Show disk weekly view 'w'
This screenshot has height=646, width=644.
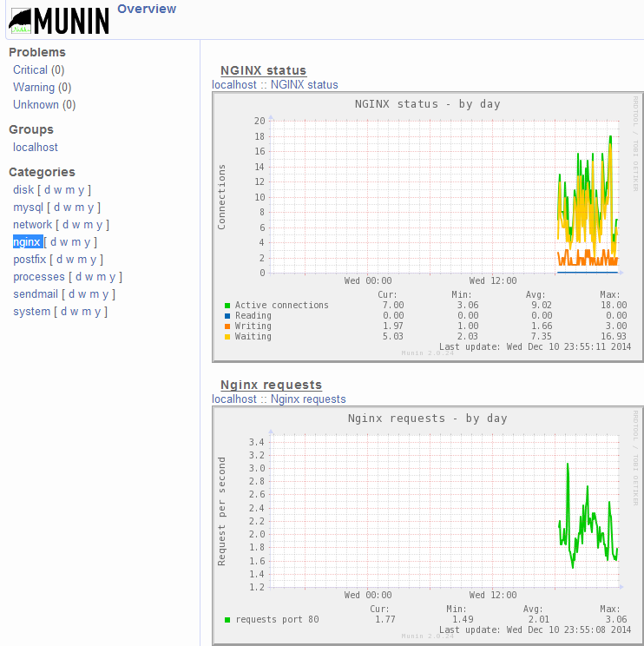[57, 189]
